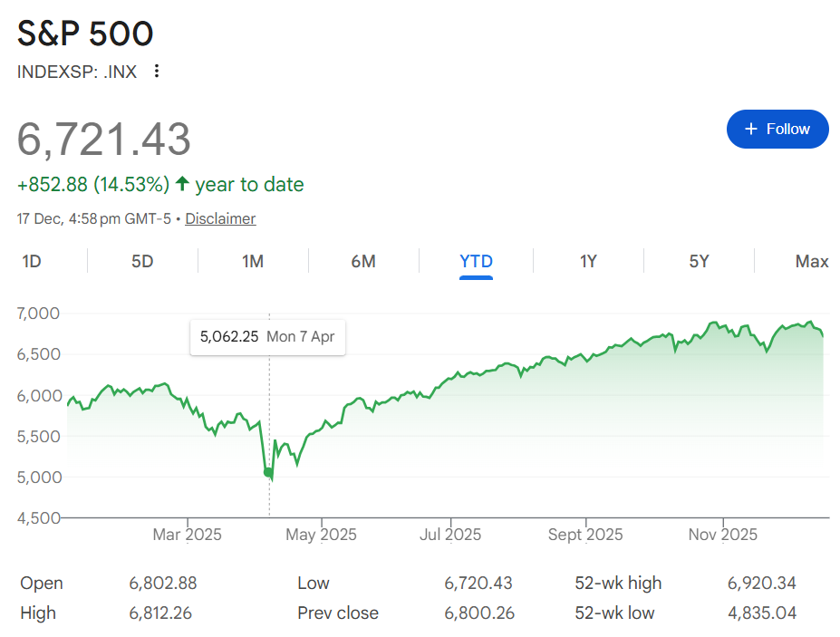Image resolution: width=840 pixels, height=637 pixels.
Task: Click the chart line above Jul 2025
Action: tap(450, 379)
